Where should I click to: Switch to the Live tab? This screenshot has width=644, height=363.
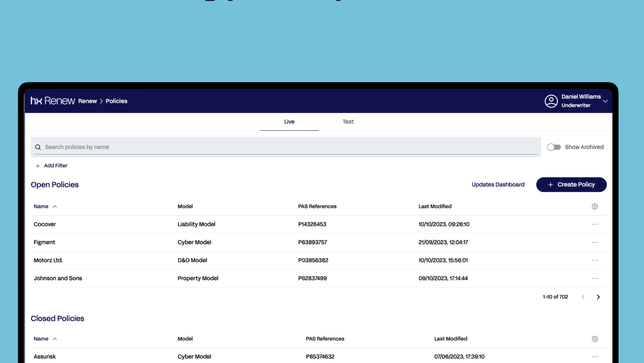(289, 122)
